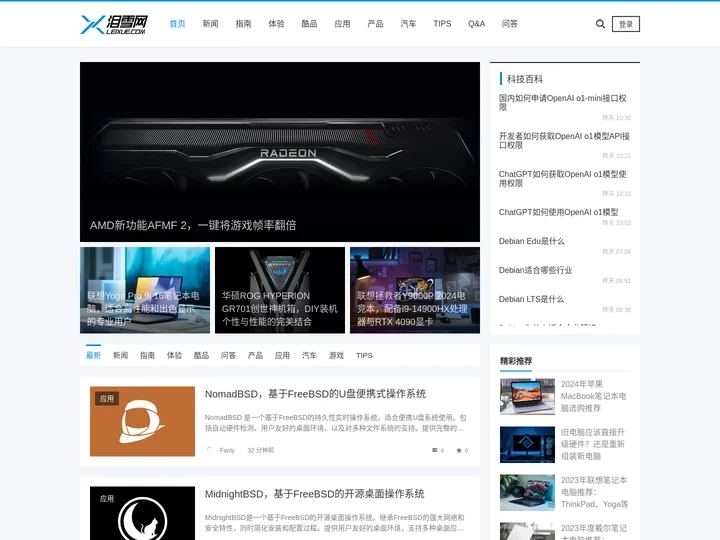720x540 pixels.
Task: Open author name Fanly link
Action: tap(227, 450)
